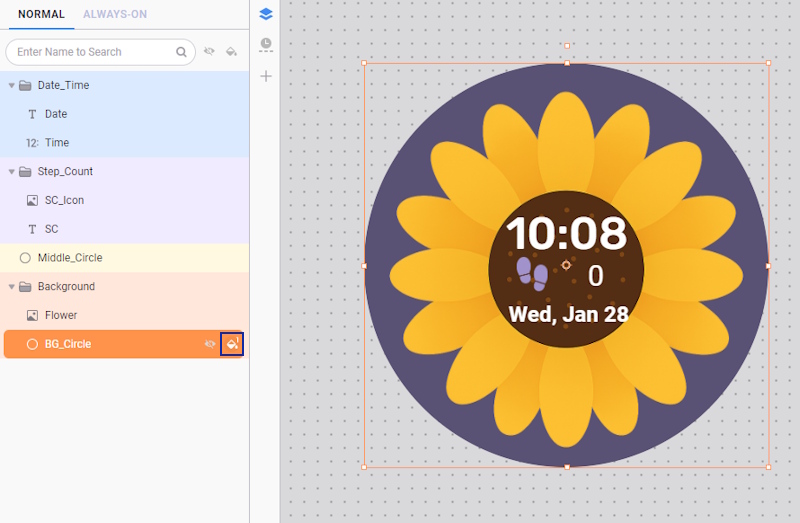Toggle visibility of the BG_Circle layer
The width and height of the screenshot is (800, 523).
tap(210, 344)
